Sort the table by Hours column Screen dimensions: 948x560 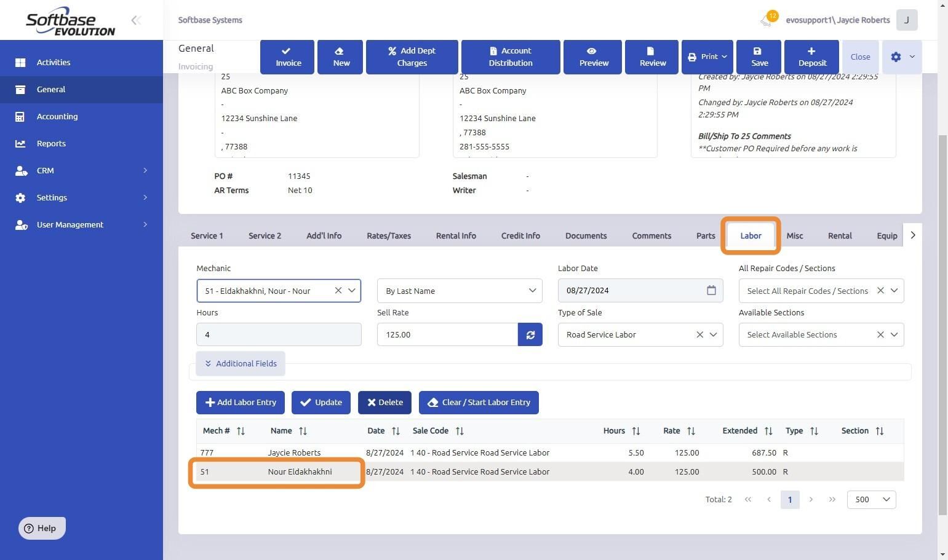pos(636,431)
